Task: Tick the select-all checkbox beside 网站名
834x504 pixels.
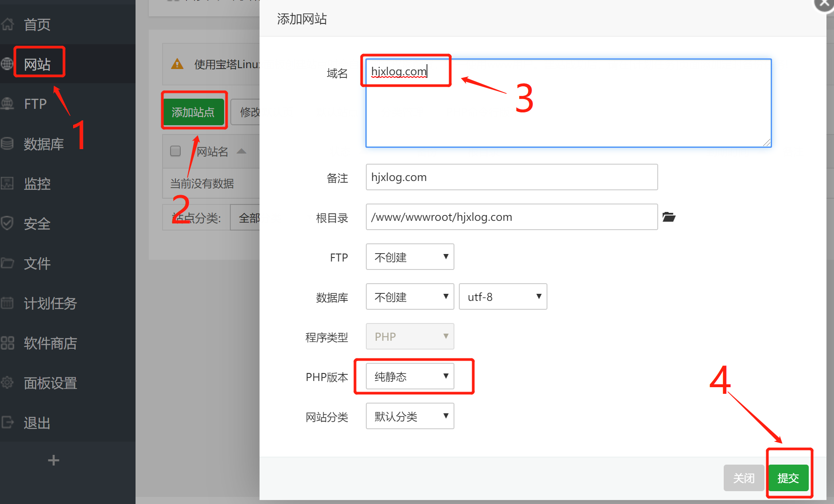Action: click(x=175, y=151)
